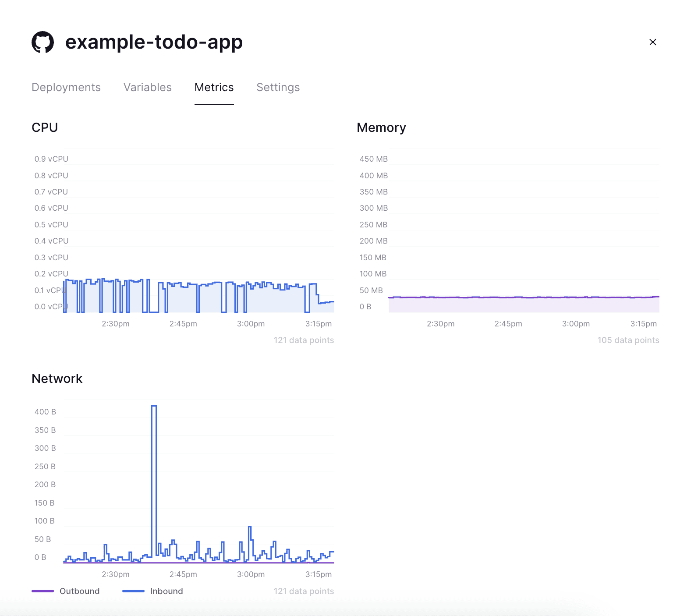Toggle the Inbound legend series

[166, 591]
